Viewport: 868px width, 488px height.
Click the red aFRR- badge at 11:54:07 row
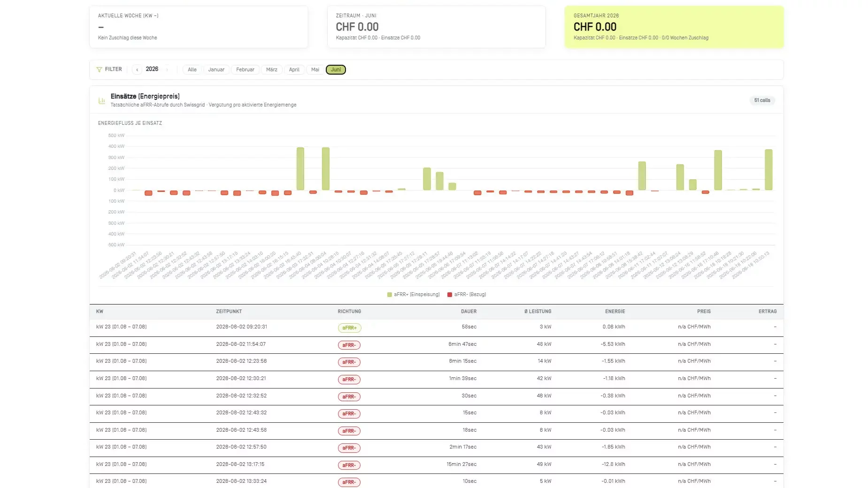(x=349, y=345)
